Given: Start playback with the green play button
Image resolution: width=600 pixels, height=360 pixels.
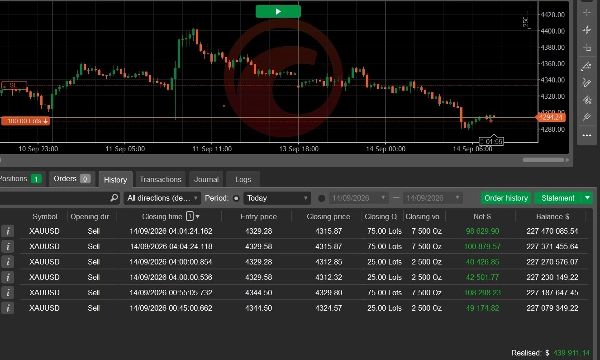Looking at the screenshot, I should tap(278, 11).
